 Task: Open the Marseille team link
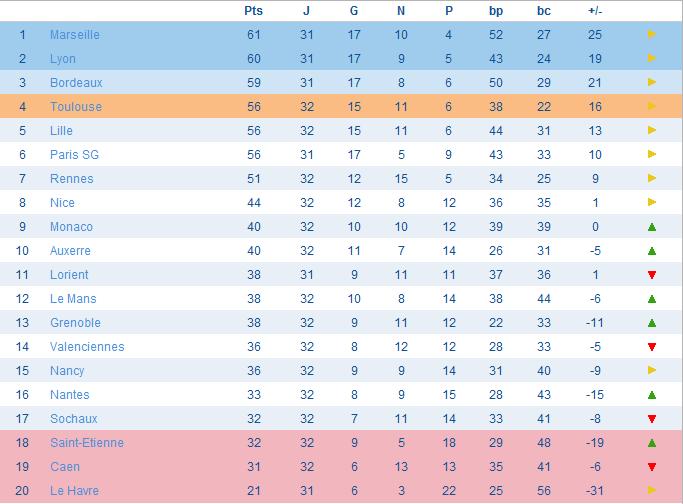[x=75, y=35]
